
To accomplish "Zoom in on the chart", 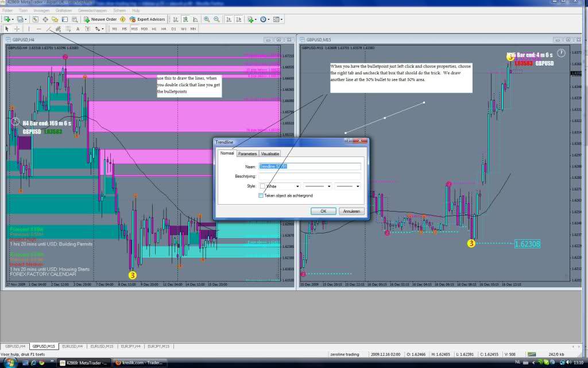I will tap(207, 19).
